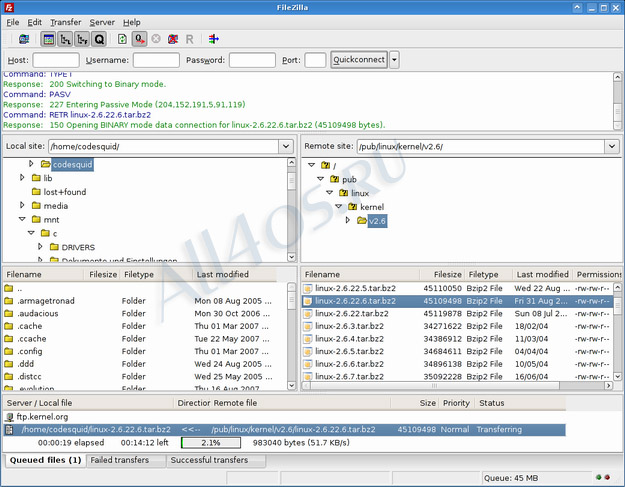The width and height of the screenshot is (625, 487).
Task: Expand the codesquid folder in local tree
Action: coord(31,163)
